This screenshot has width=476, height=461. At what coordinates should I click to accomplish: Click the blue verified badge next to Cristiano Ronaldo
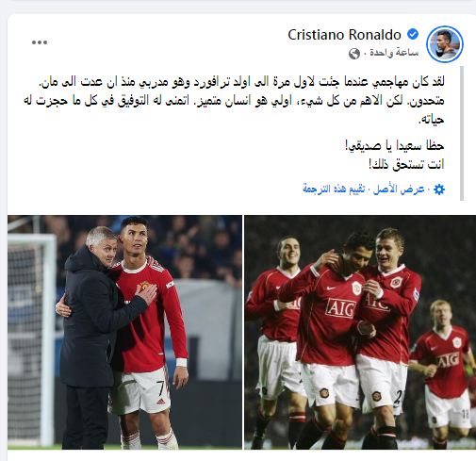[413, 34]
